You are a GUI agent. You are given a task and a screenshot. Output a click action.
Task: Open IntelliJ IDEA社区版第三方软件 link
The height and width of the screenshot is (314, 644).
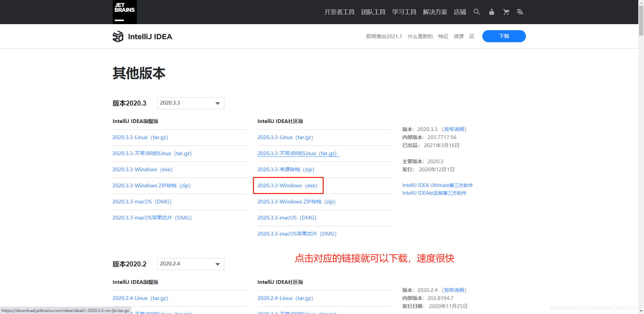[434, 193]
